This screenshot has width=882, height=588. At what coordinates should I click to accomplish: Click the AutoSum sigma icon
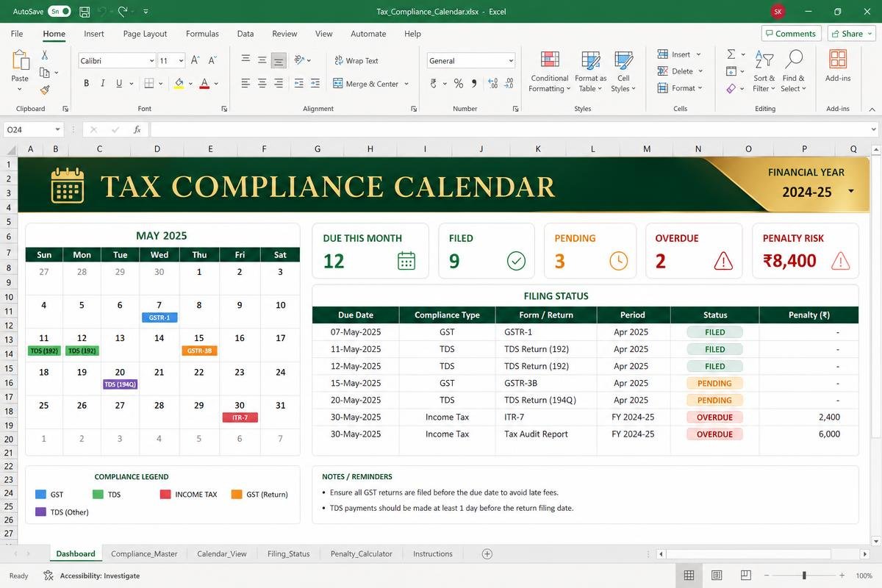click(731, 54)
